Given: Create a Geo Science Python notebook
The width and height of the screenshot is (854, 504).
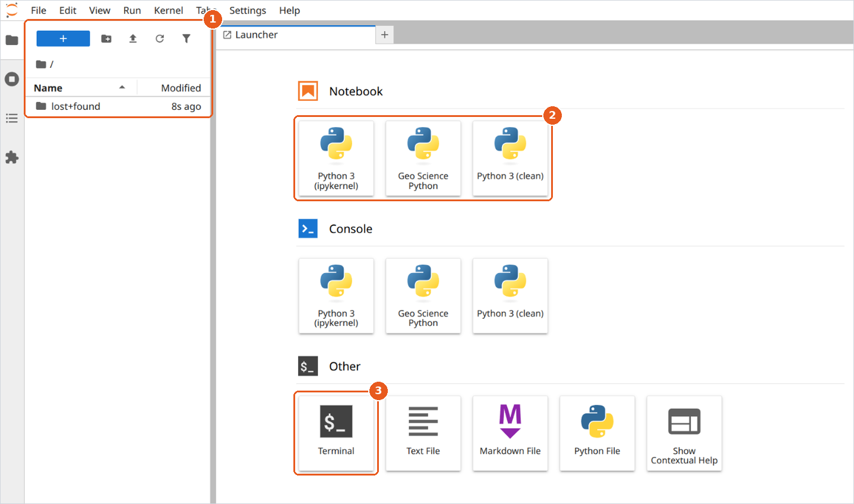Looking at the screenshot, I should [x=423, y=159].
